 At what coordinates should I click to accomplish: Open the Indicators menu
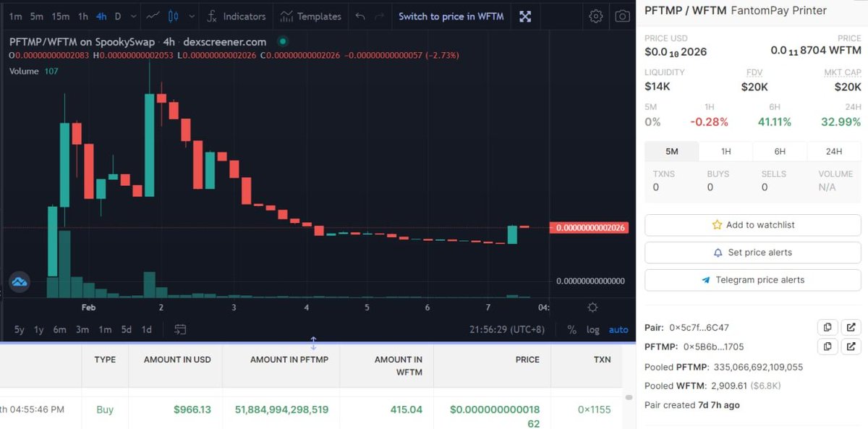[x=236, y=16]
